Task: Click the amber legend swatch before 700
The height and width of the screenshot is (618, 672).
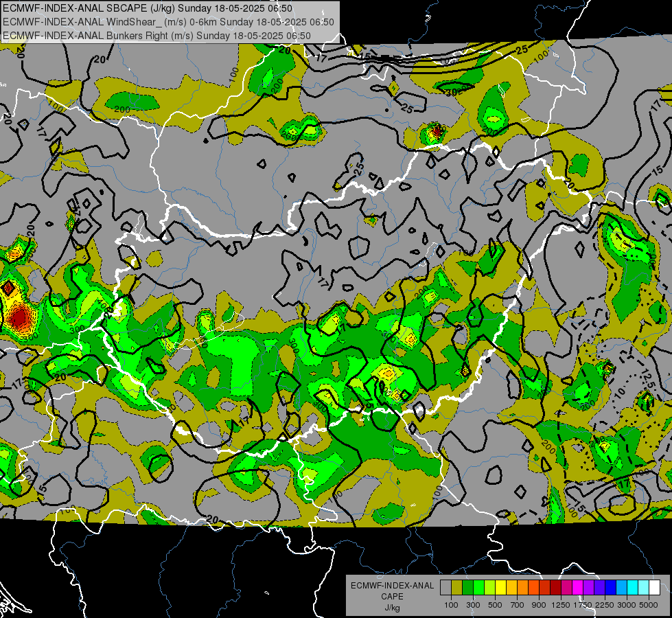Action: [511, 588]
